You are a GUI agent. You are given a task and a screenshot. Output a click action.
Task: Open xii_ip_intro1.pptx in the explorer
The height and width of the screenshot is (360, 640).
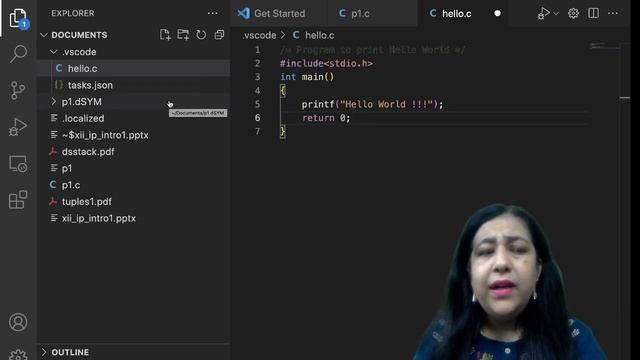click(x=99, y=218)
